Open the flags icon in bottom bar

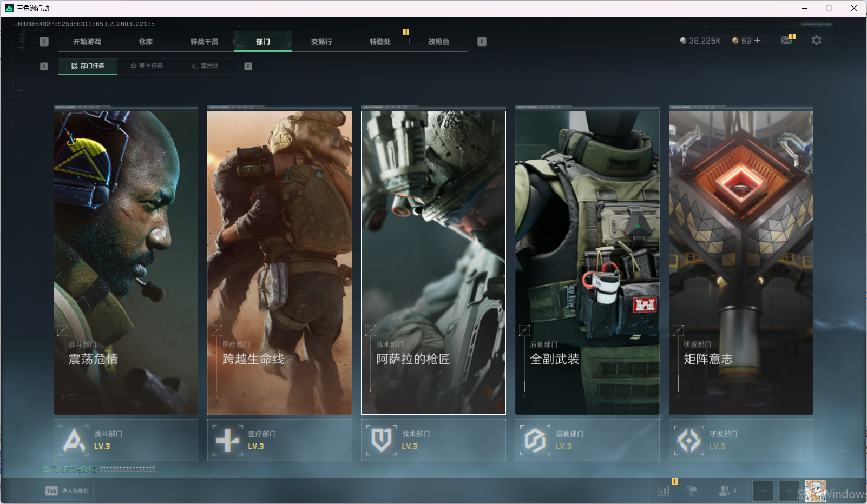coord(692,491)
